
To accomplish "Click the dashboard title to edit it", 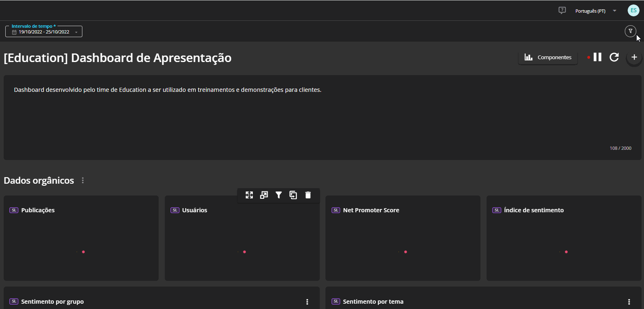I will tap(117, 58).
